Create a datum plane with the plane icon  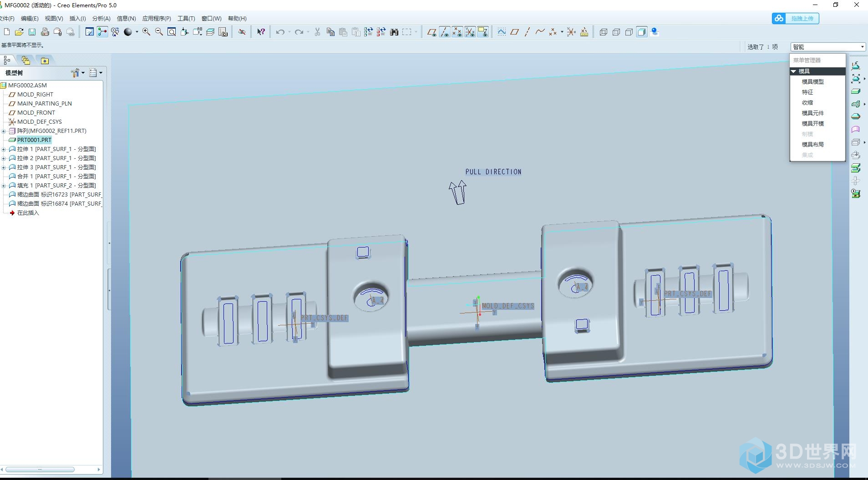514,32
